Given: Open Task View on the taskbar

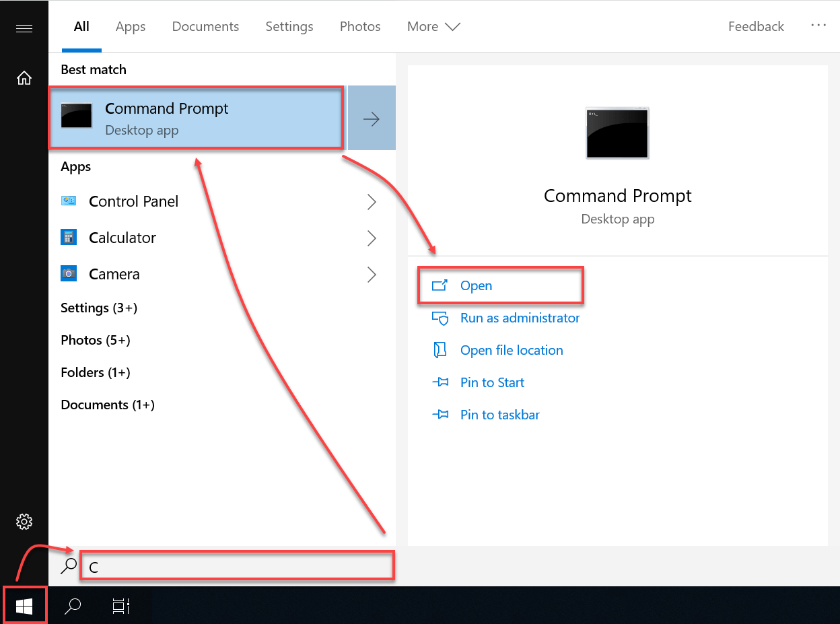Looking at the screenshot, I should (121, 606).
